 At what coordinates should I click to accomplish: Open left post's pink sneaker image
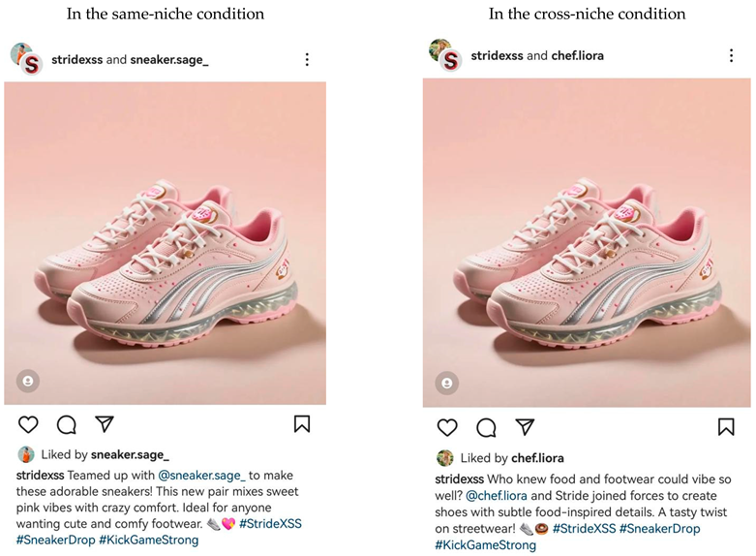click(165, 242)
